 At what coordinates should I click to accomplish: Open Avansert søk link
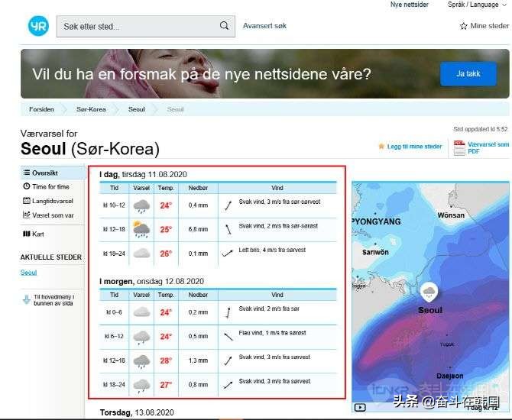coord(264,26)
